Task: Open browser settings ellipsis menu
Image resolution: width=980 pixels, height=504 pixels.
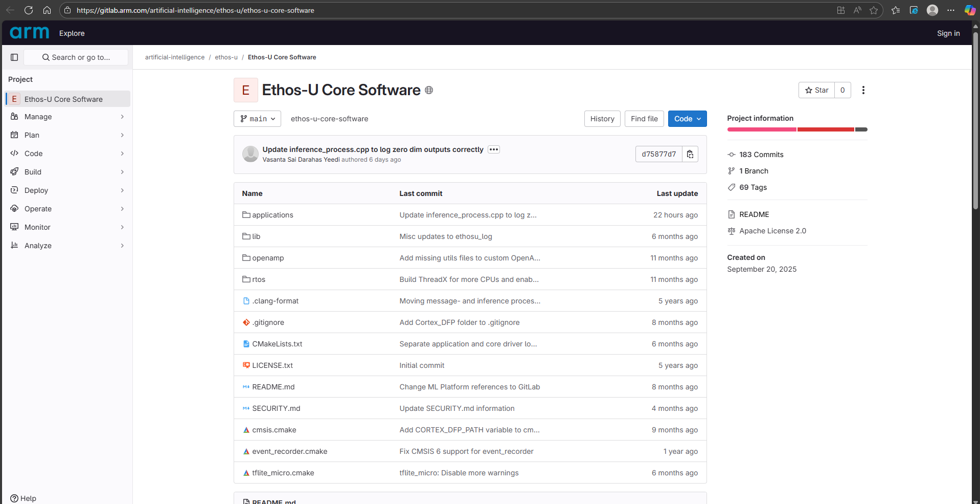Action: pyautogui.click(x=951, y=10)
